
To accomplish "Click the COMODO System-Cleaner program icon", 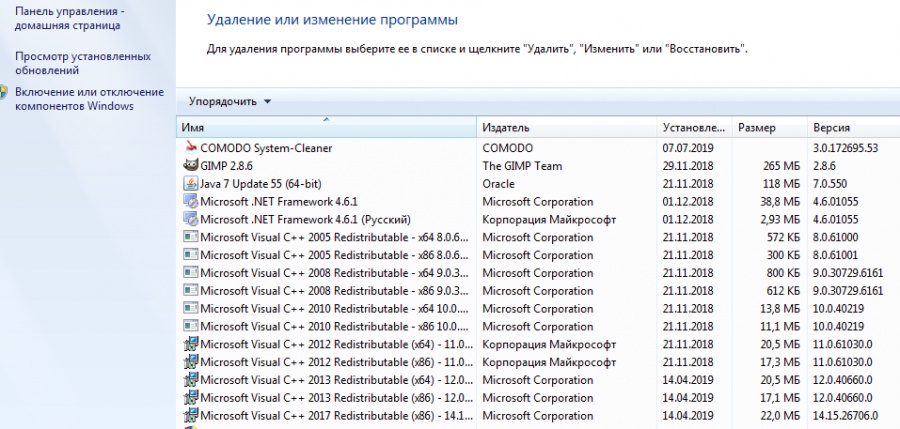I will point(191,148).
